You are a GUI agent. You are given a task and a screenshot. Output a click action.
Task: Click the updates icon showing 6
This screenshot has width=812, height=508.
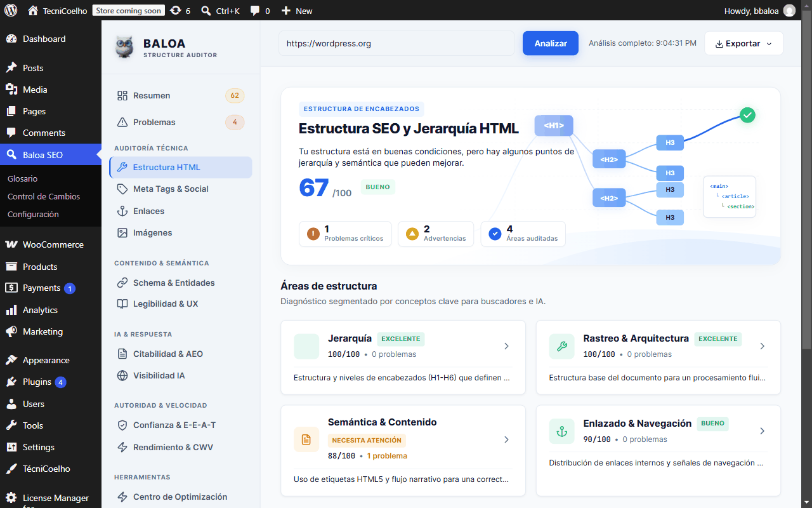tap(176, 10)
